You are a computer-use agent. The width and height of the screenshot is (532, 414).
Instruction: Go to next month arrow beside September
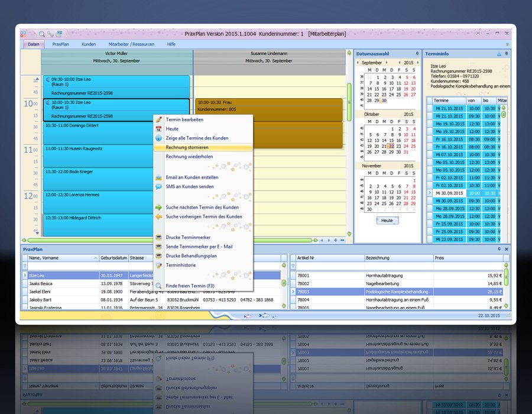[x=387, y=63]
